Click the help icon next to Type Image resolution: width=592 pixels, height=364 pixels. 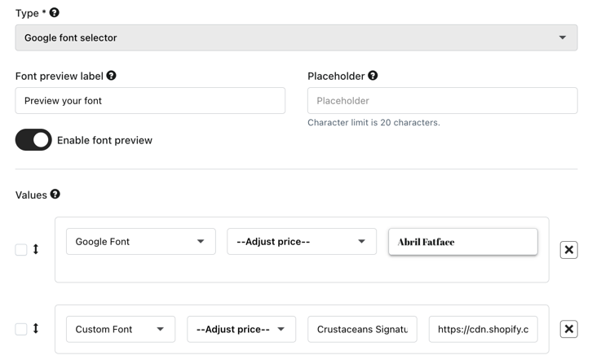click(x=55, y=13)
